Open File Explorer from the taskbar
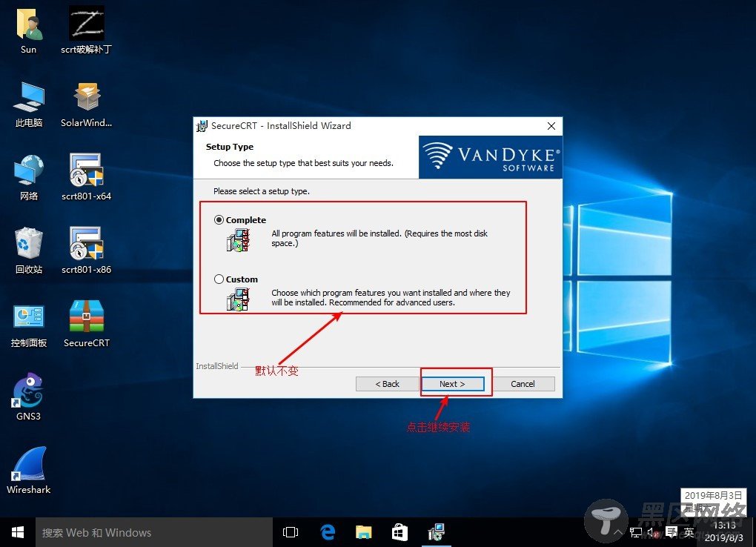 (x=363, y=532)
